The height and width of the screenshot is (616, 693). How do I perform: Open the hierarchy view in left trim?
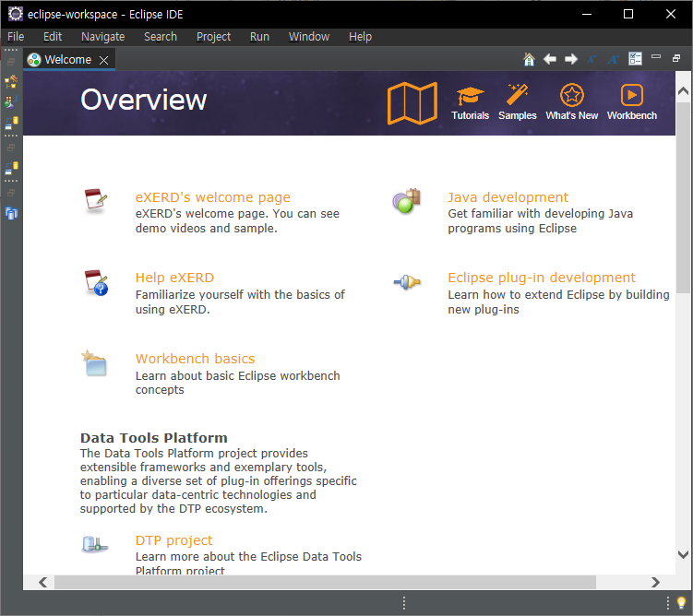coord(11,81)
